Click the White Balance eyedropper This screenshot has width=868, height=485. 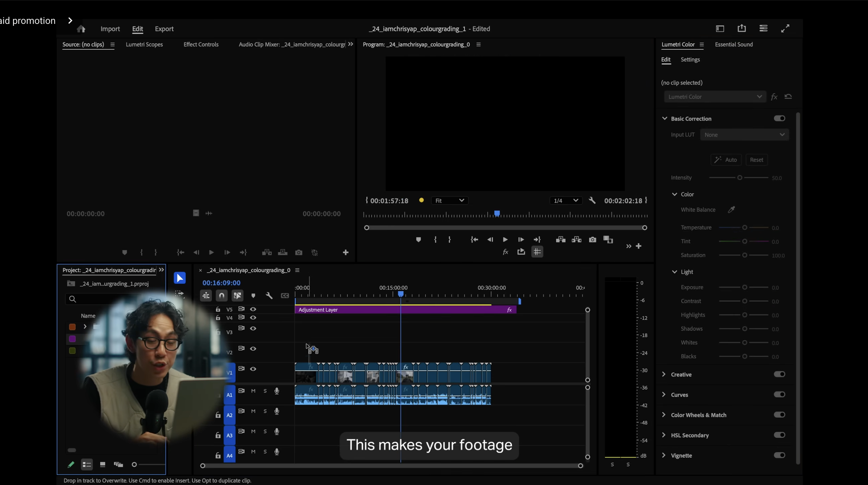(x=731, y=210)
